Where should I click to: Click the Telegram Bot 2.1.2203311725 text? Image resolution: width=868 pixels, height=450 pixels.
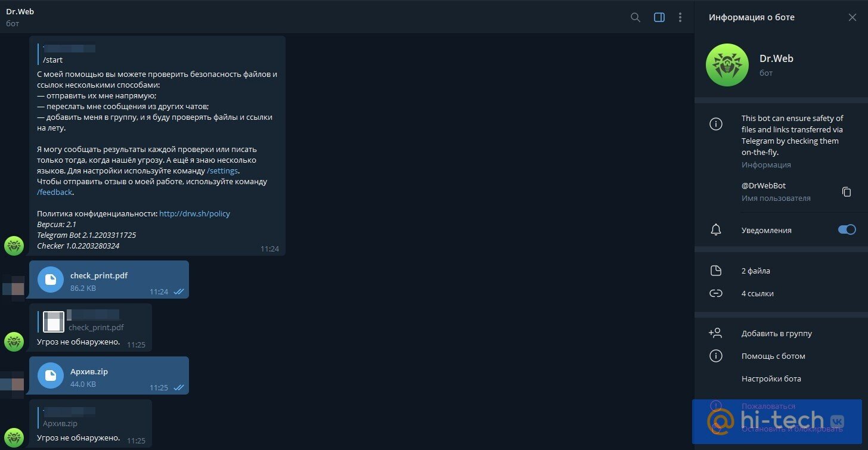pyautogui.click(x=86, y=235)
